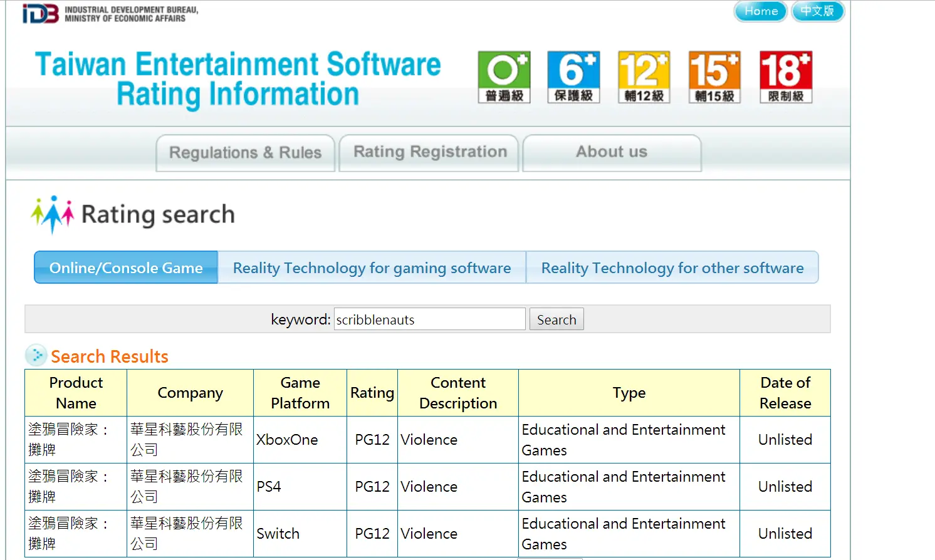Screen dimensions: 935x560
Task: Select the yellow 12+ rating icon
Action: pos(644,77)
